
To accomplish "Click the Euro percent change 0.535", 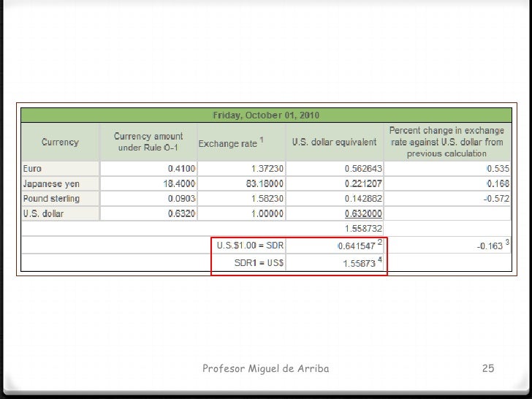I will click(498, 169).
